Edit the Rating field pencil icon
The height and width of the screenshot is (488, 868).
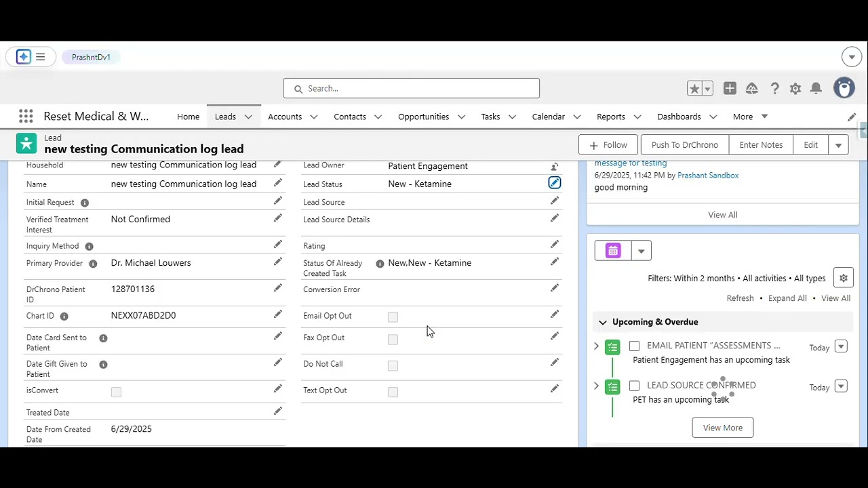[x=555, y=244]
